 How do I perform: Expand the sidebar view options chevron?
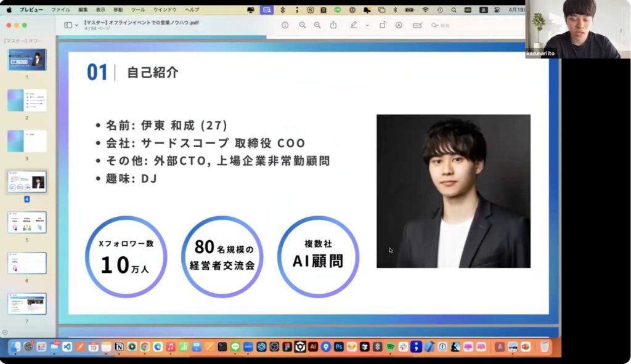click(76, 25)
